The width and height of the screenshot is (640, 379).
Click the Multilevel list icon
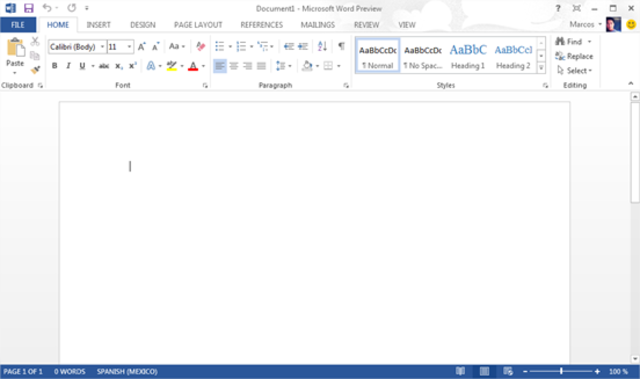coord(263,47)
